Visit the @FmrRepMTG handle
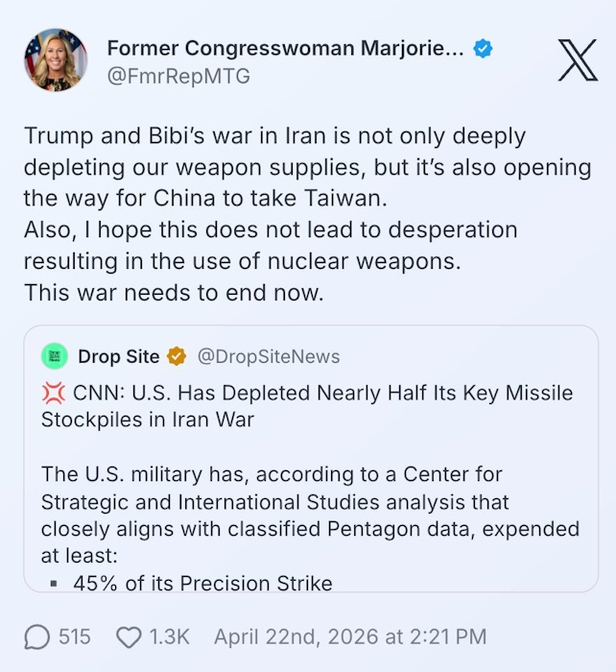The height and width of the screenshot is (672, 616). [178, 76]
